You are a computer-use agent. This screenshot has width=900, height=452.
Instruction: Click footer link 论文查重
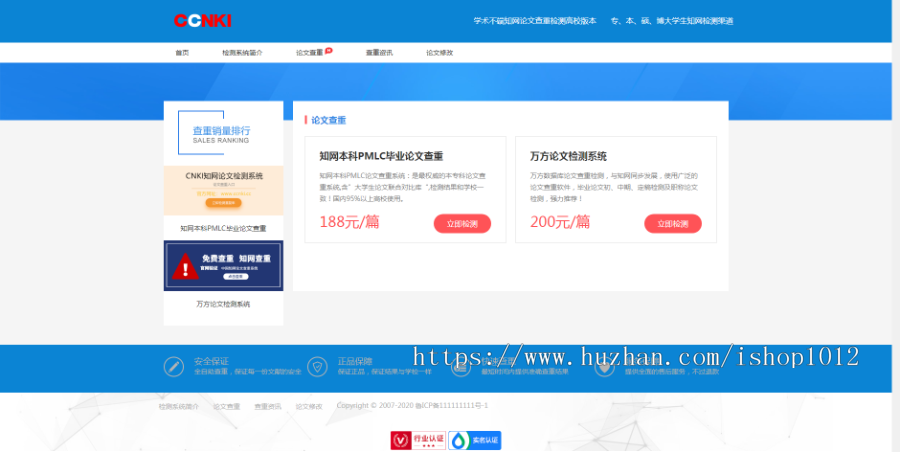[227, 406]
